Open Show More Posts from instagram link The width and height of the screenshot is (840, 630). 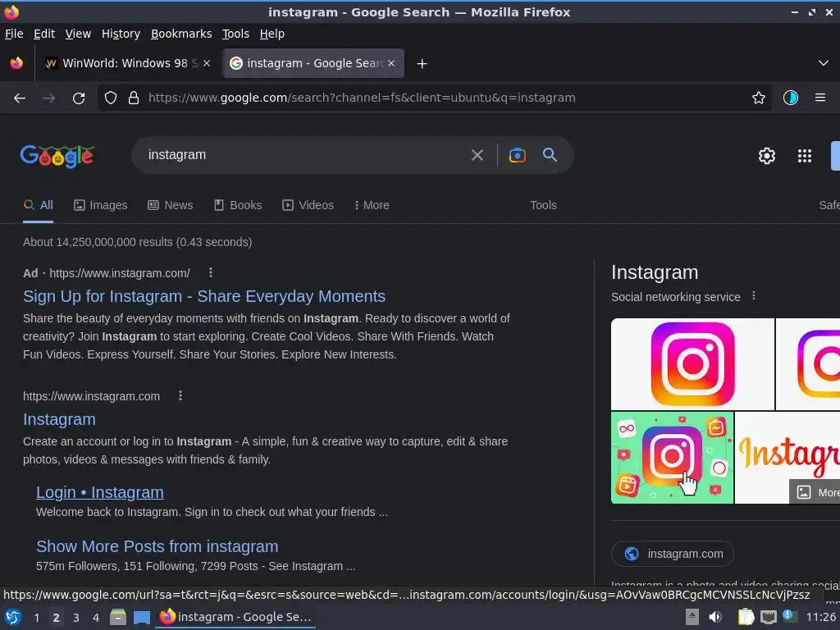(x=157, y=546)
